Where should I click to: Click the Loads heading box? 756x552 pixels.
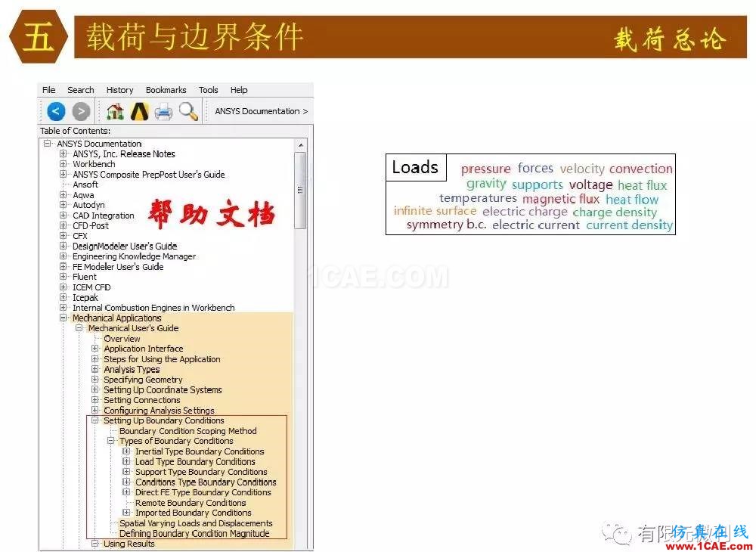point(416,167)
